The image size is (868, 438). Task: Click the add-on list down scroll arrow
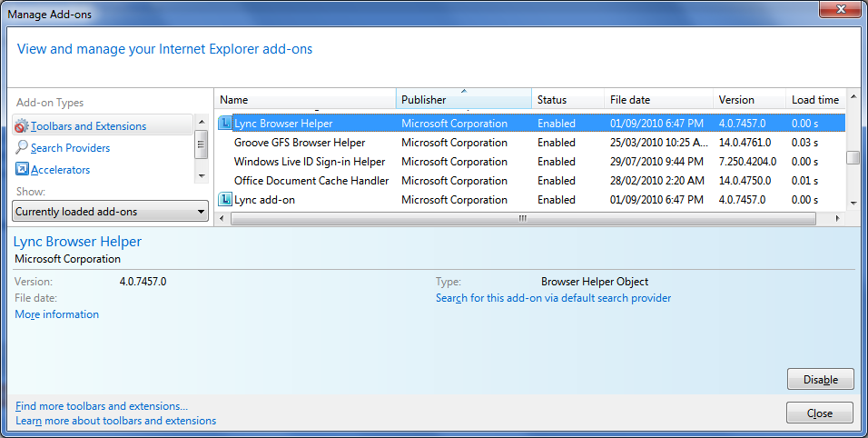coord(853,204)
